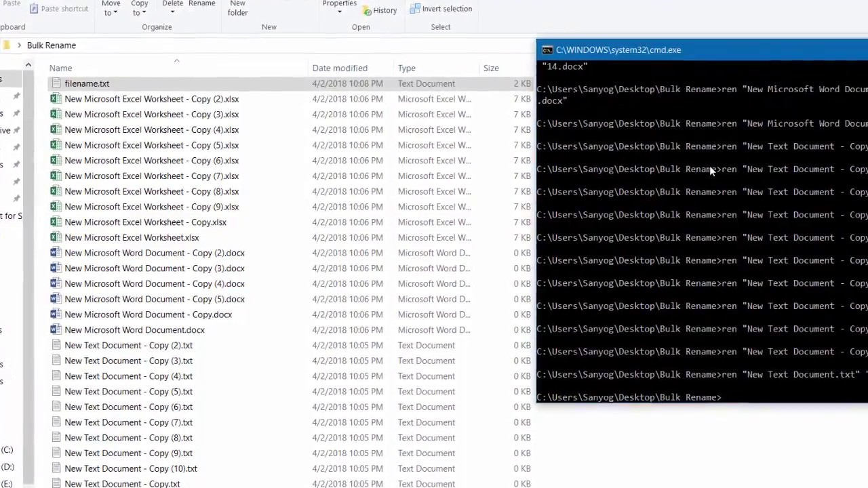Click 10:08 PM date of filename.txt
The image size is (868, 488).
347,83
